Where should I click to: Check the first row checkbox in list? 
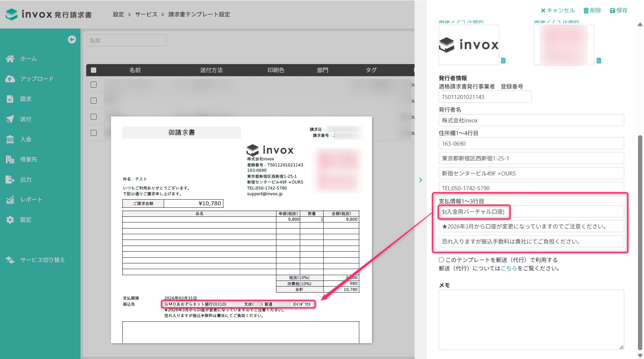pos(94,85)
